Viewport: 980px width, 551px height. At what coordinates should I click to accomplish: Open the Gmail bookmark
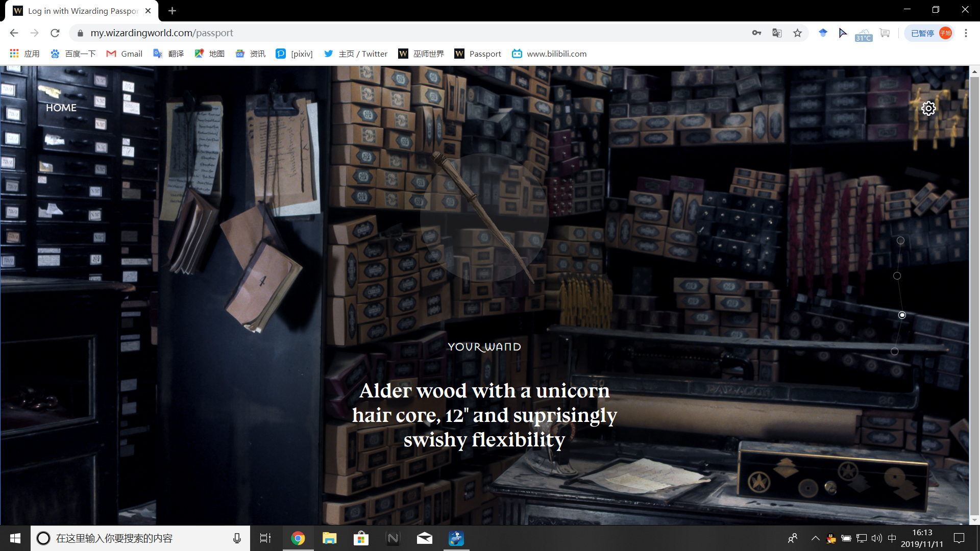click(x=124, y=54)
